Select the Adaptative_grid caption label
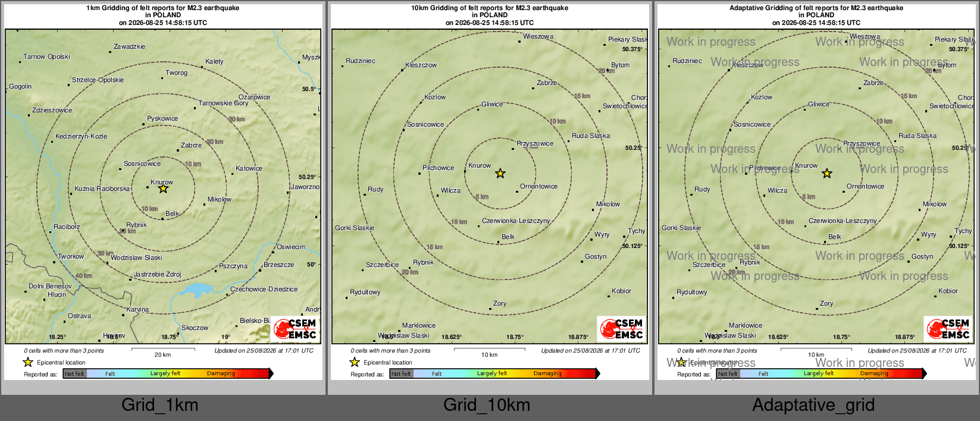Screen dimensions: 980x421 813,405
